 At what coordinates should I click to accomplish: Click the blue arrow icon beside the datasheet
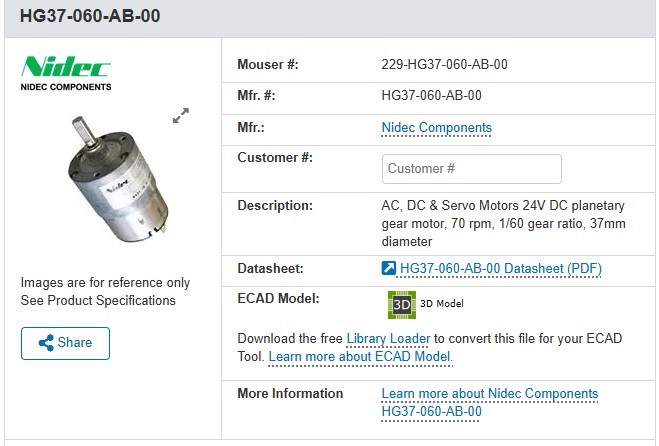point(389,268)
